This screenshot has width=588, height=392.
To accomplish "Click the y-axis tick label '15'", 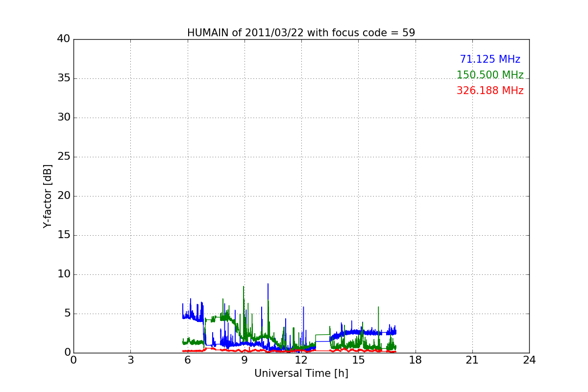I will [x=64, y=235].
